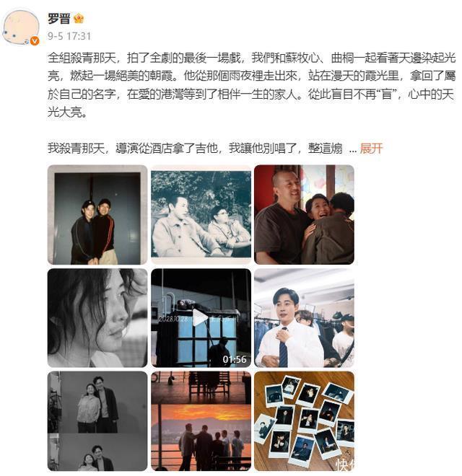Open the poster's round profile avatar
Viewport: 462px width, 476px height.
tap(21, 27)
